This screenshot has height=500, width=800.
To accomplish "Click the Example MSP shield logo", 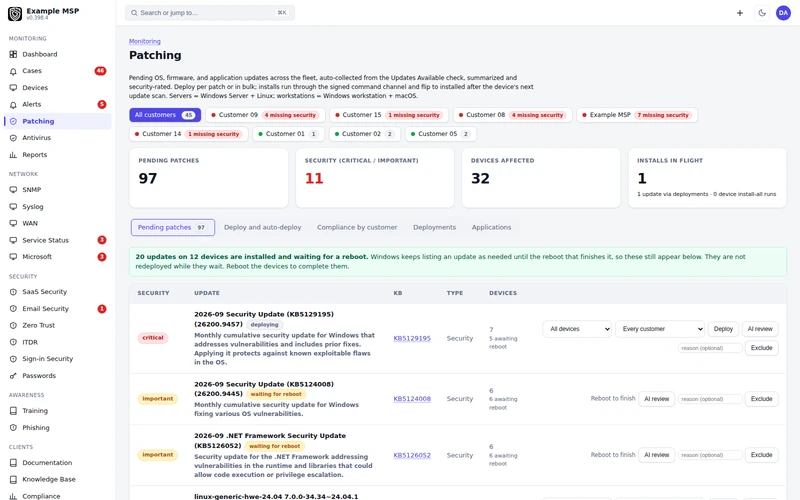I will coord(15,14).
